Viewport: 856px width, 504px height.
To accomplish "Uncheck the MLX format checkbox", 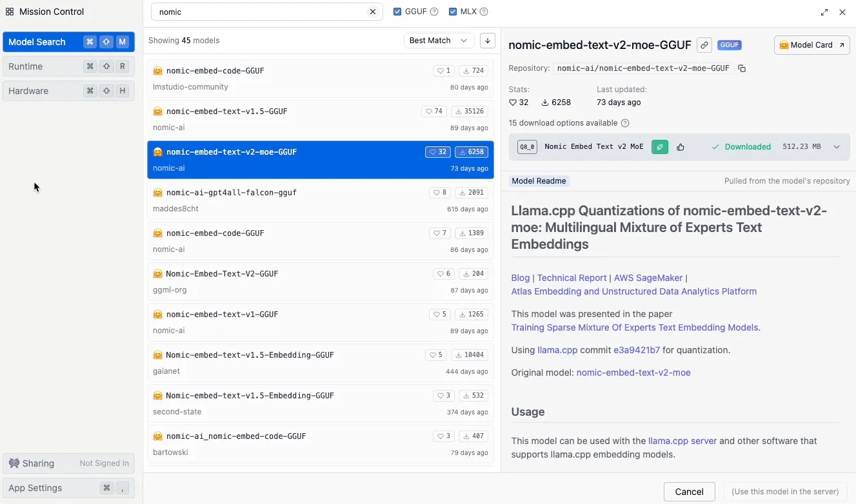I will [x=453, y=12].
